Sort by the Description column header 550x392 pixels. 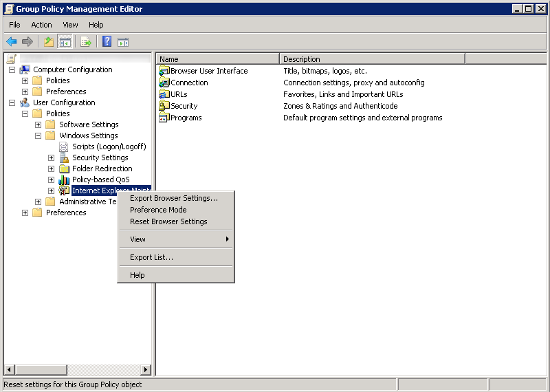pyautogui.click(x=372, y=59)
